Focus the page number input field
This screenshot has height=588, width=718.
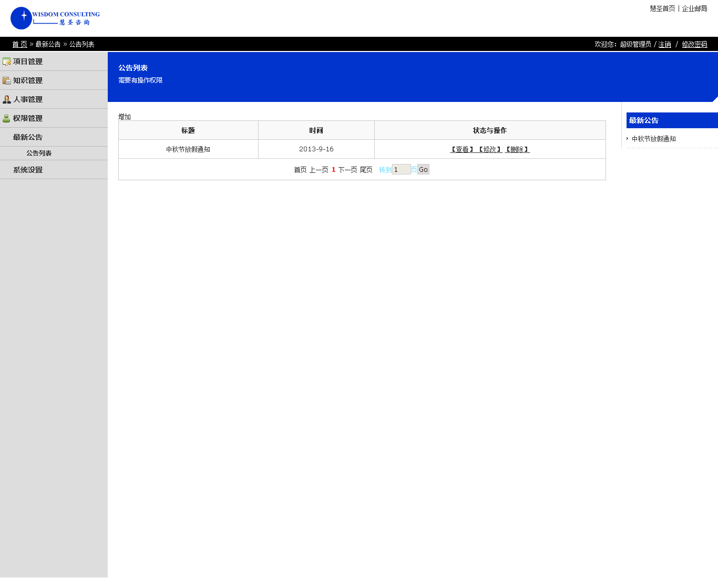coord(401,170)
